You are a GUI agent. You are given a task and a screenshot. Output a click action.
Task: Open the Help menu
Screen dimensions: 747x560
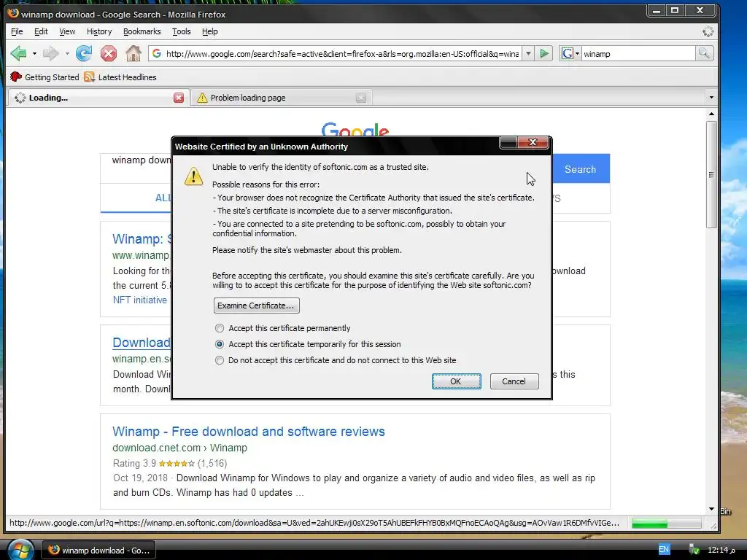tap(209, 31)
